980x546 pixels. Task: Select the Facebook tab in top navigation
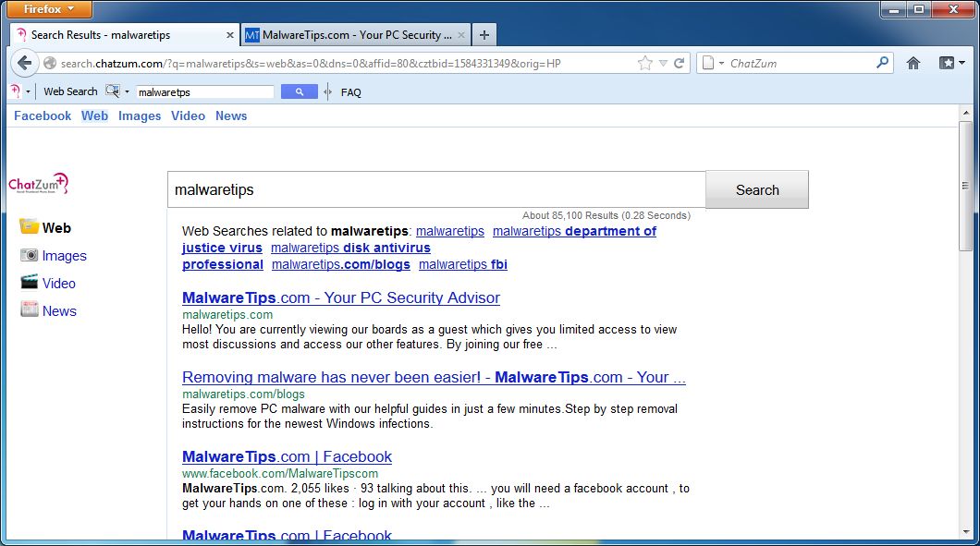[43, 115]
